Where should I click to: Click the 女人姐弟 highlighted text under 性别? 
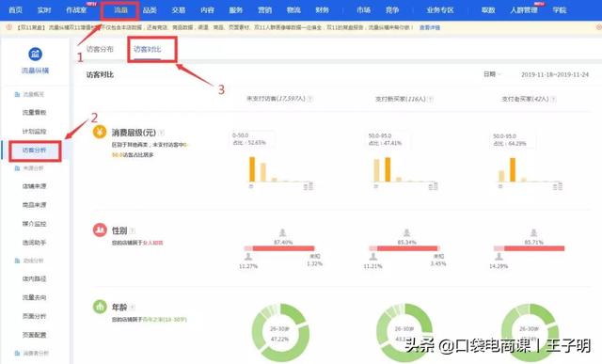tap(152, 243)
